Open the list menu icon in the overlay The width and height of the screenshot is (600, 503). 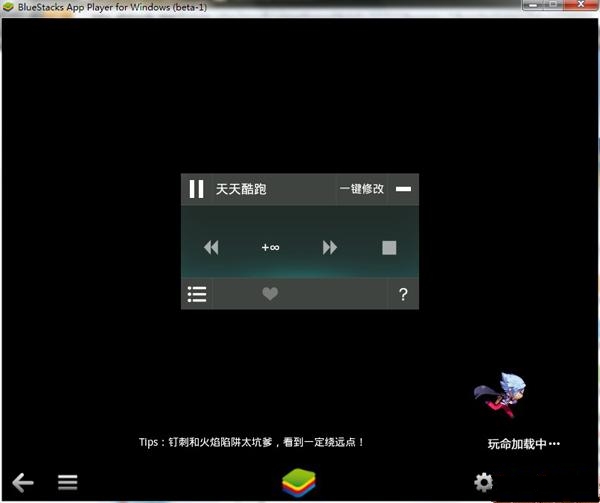[x=197, y=294]
